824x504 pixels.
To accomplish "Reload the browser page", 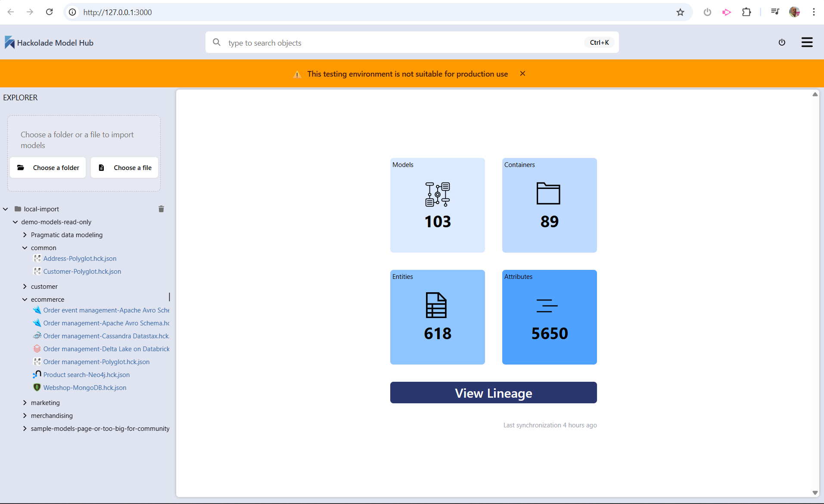I will 50,12.
